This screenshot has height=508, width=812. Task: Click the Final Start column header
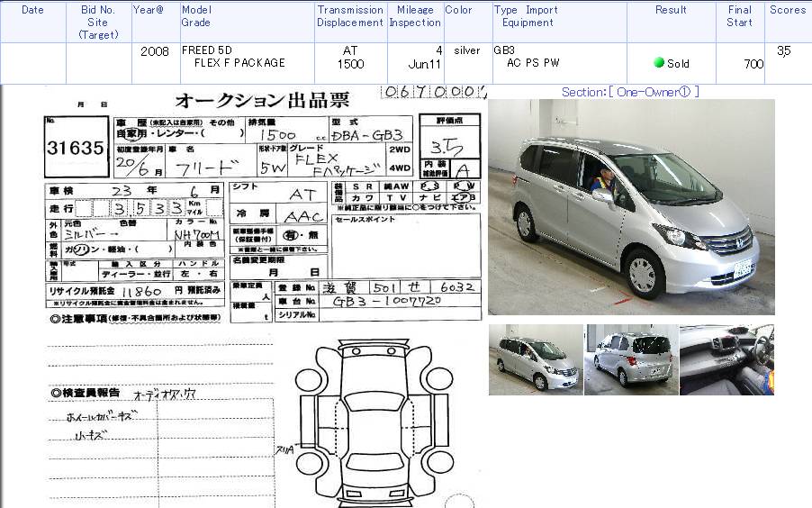pyautogui.click(x=739, y=16)
